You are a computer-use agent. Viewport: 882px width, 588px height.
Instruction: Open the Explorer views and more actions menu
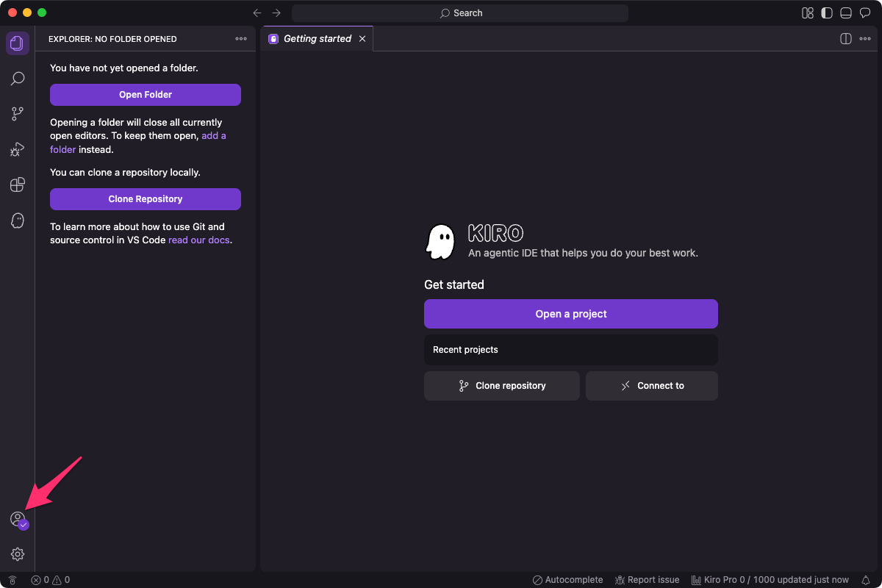coord(241,39)
